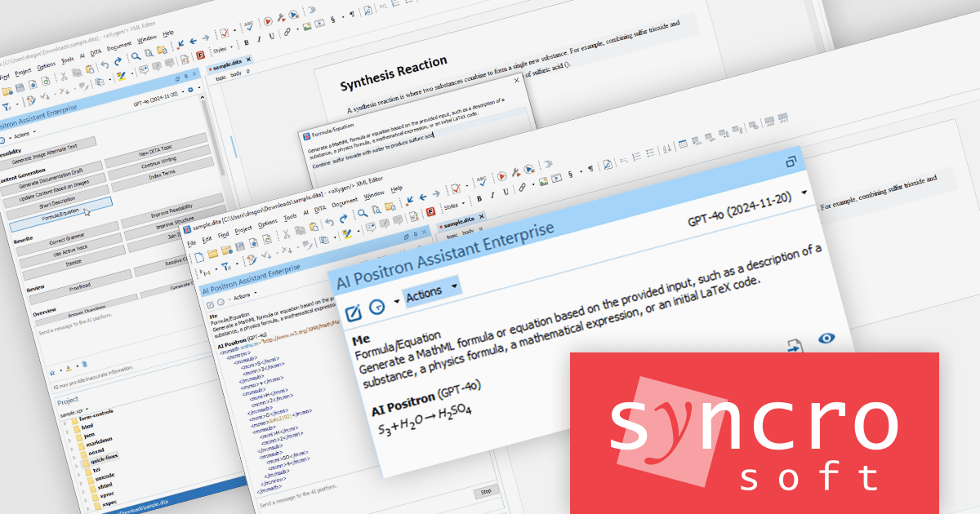Click Cut scissors icon in back window toolbar

[63, 75]
